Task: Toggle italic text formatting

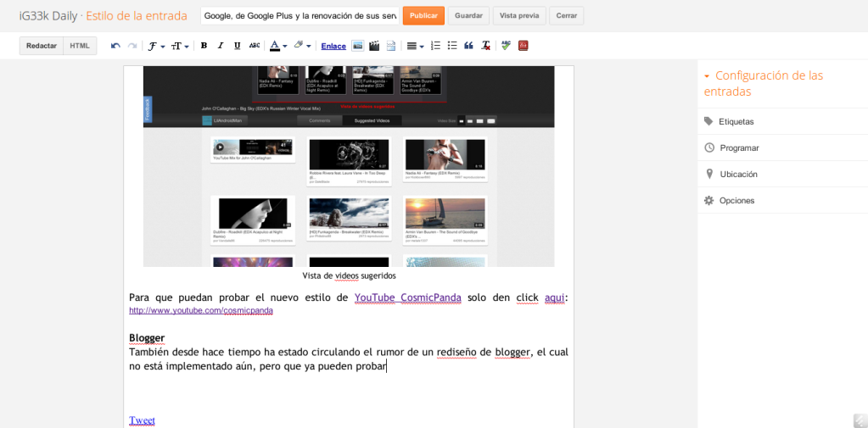Action: (221, 46)
